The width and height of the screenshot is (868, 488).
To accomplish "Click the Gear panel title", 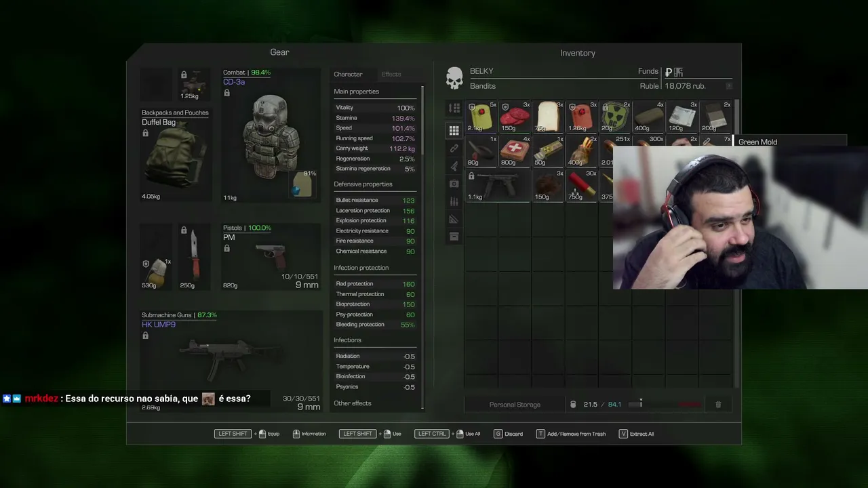I will [279, 52].
